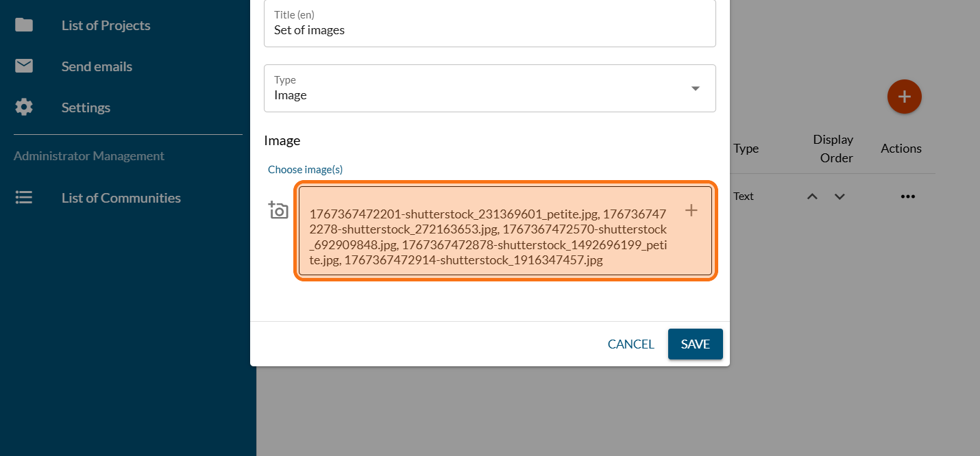
Task: Move the Text row up with the up chevron
Action: 812,197
